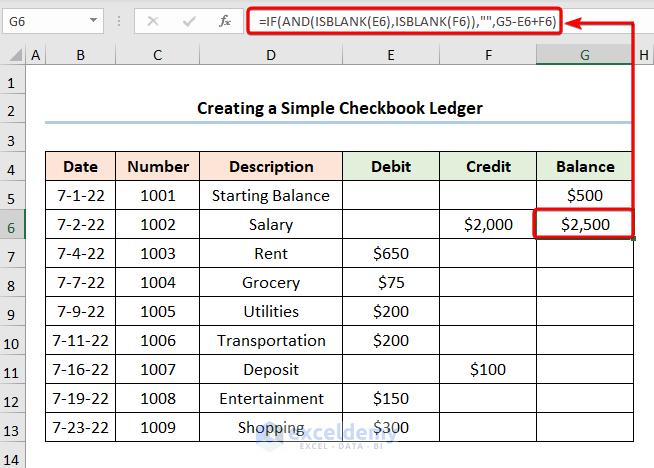Screen dimensions: 654x468
Task: Select column G header
Action: [x=585, y=55]
